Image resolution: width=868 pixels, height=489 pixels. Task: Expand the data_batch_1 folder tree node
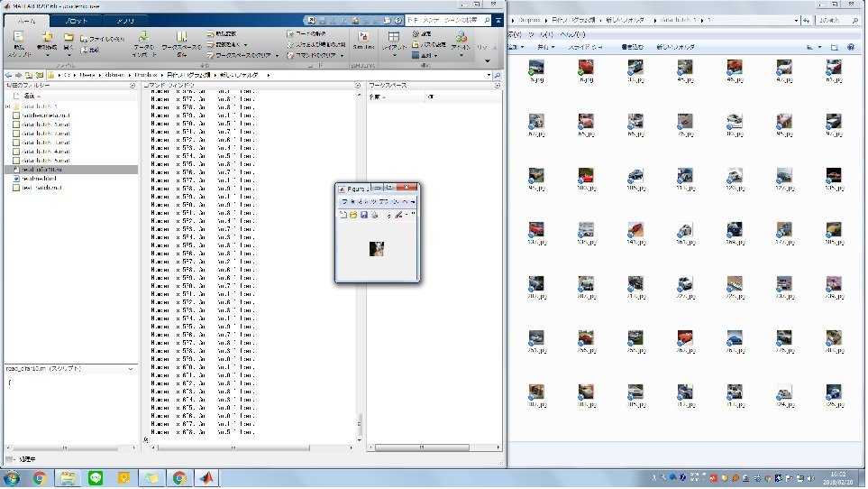pyautogui.click(x=7, y=106)
